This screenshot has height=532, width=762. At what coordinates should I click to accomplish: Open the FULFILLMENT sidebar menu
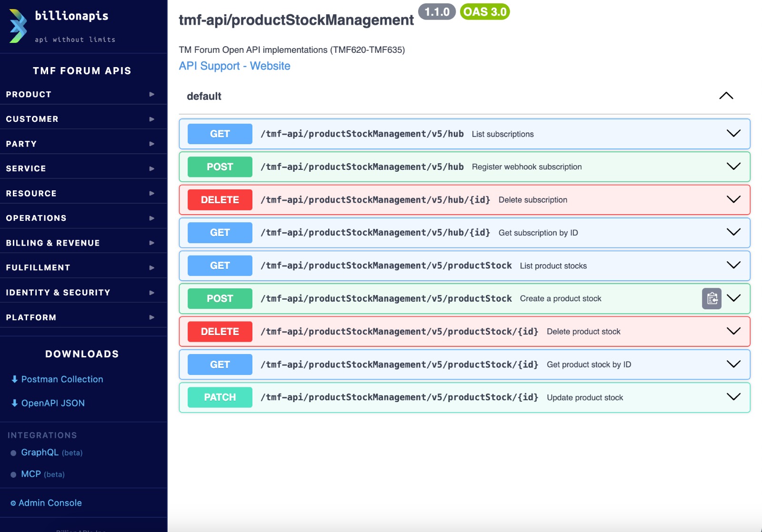tap(83, 267)
